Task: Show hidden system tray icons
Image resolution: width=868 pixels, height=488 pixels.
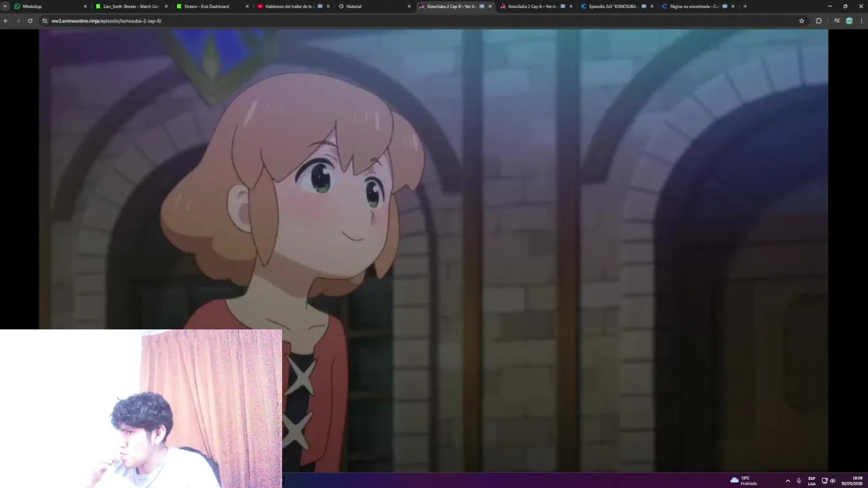Action: coord(787,481)
